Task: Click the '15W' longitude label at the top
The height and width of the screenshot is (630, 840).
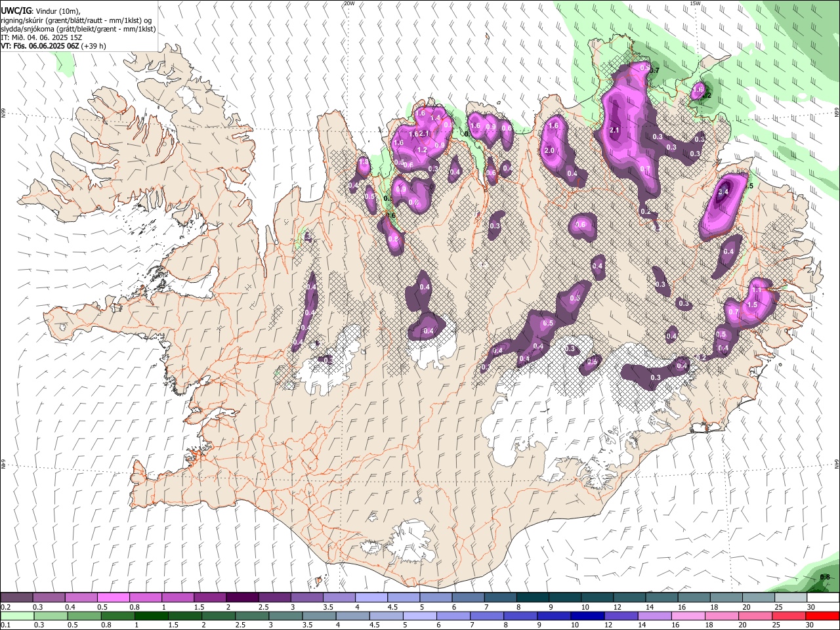Action: 695,3
